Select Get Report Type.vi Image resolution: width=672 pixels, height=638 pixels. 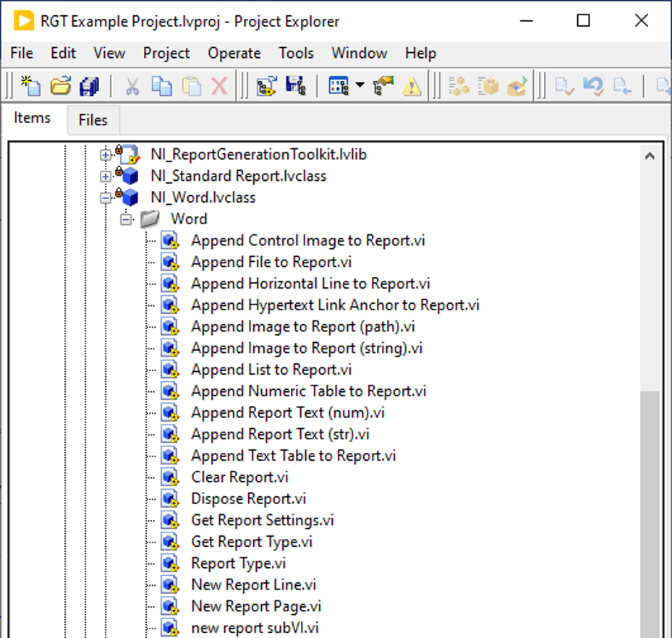(x=252, y=542)
